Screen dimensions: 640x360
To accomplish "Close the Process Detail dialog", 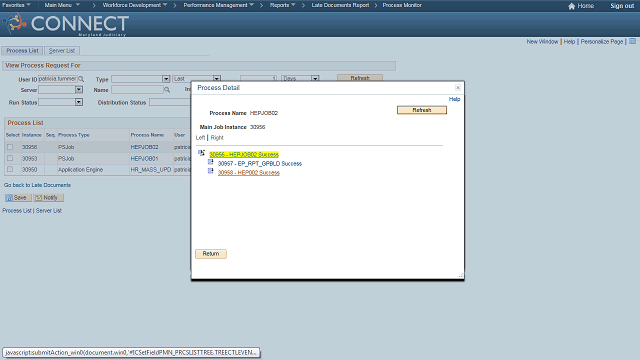I will 458,87.
